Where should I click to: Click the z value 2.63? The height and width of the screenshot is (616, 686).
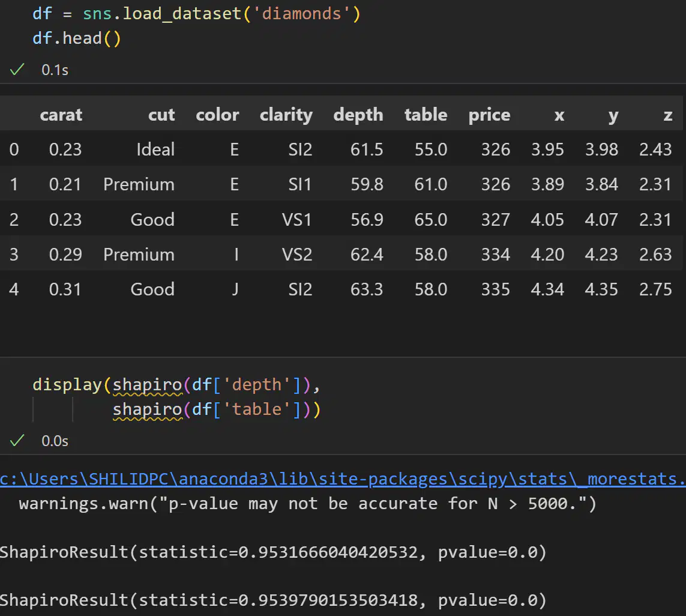(655, 255)
